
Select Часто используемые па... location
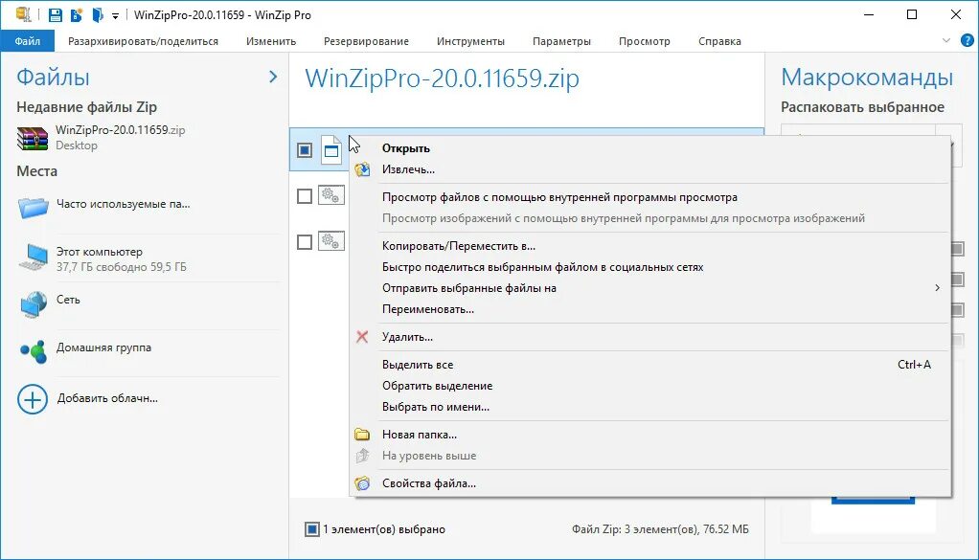(123, 204)
